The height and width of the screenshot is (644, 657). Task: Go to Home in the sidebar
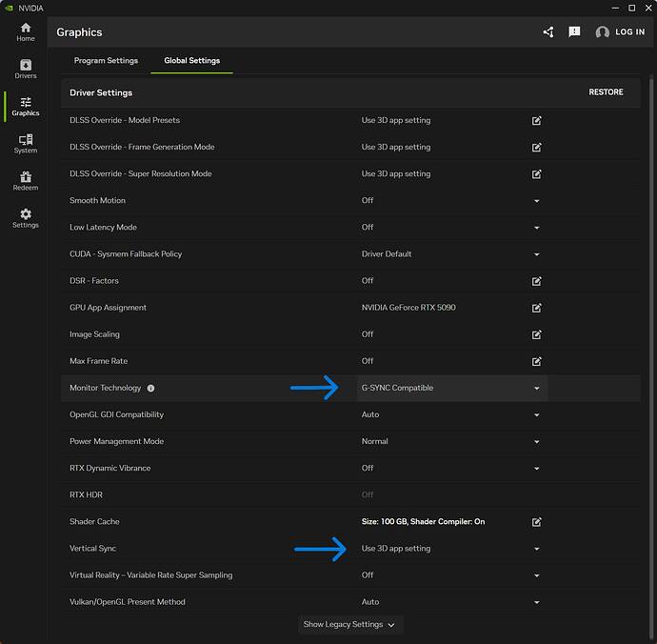pos(26,32)
